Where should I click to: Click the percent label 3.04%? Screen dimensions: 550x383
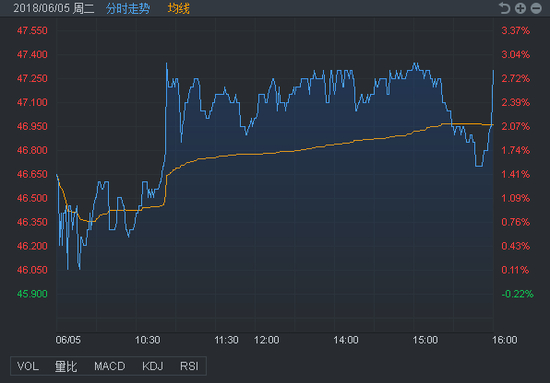(515, 54)
